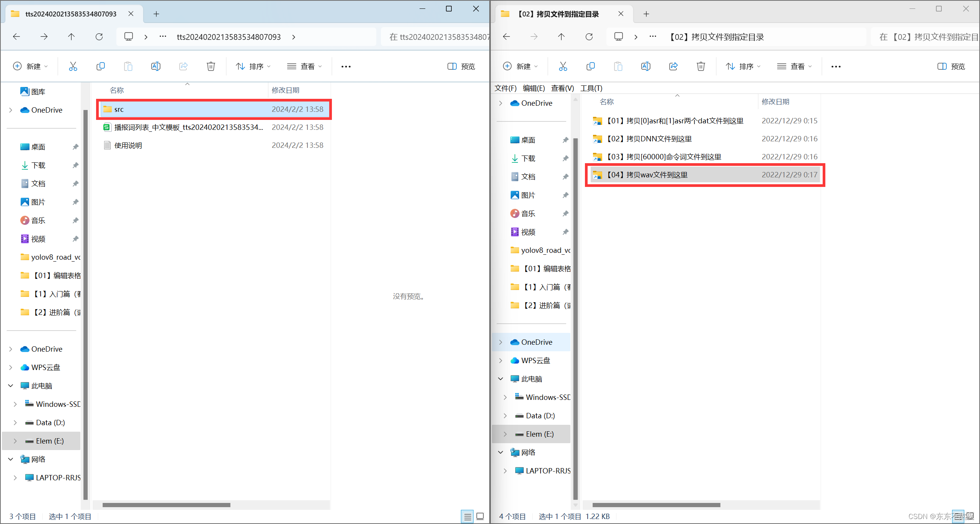Open 排序 sort dropdown in right window
This screenshot has width=980, height=524.
[x=743, y=67]
